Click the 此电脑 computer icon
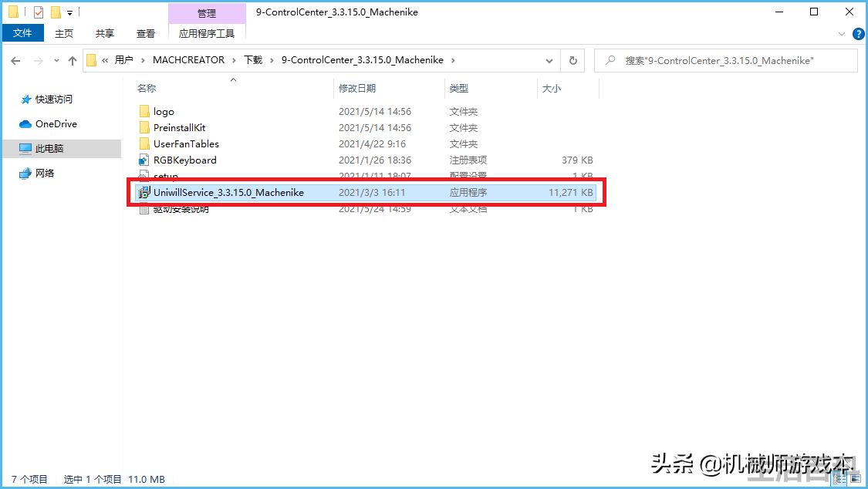Viewport: 868px width, 489px height. click(25, 148)
